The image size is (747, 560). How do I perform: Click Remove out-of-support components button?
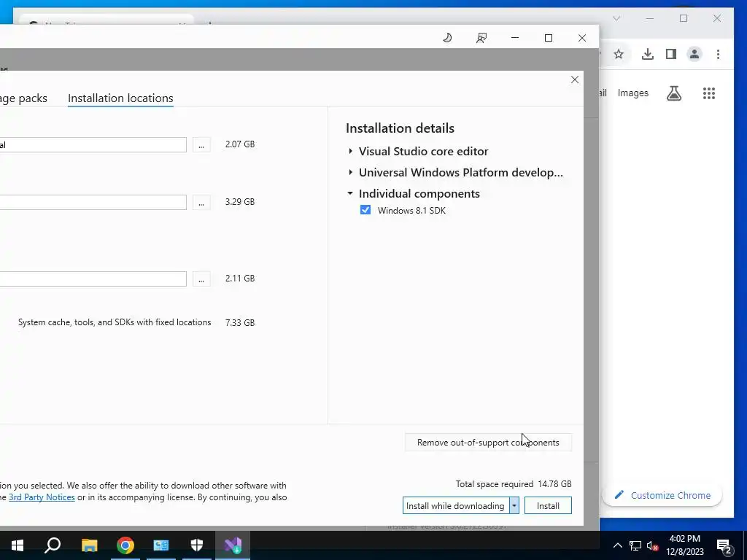pyautogui.click(x=488, y=443)
